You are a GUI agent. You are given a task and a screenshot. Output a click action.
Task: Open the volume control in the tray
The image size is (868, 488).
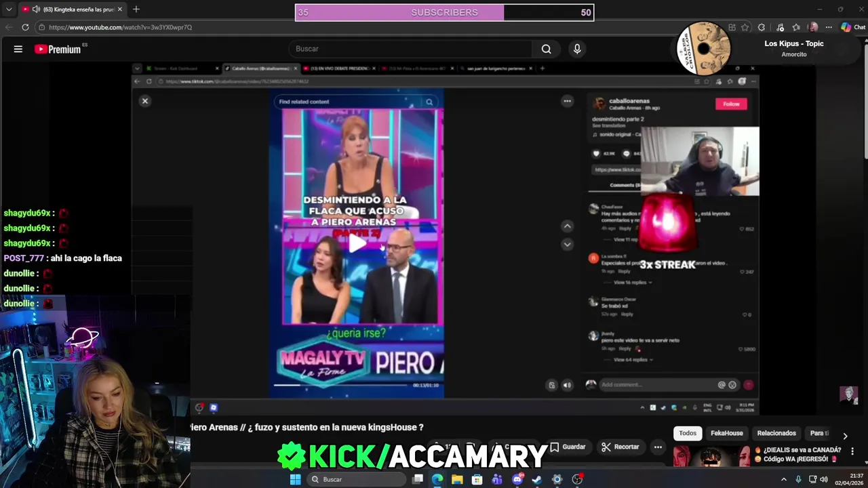click(824, 479)
